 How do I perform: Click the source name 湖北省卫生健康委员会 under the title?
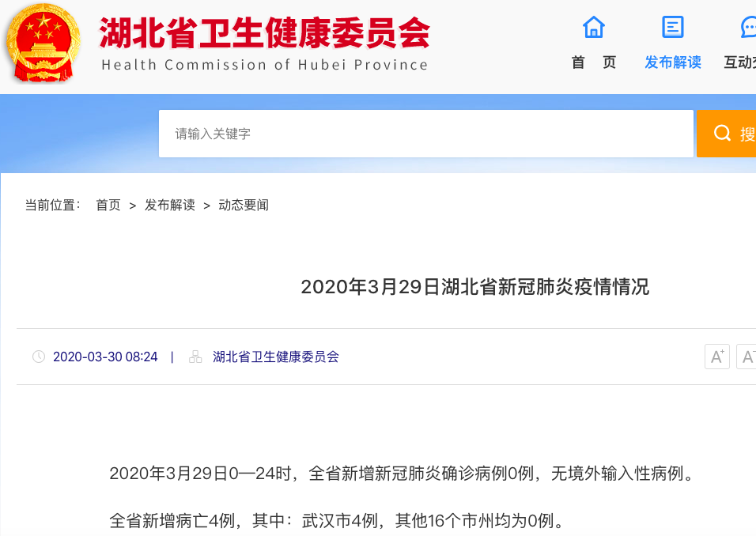coord(275,357)
